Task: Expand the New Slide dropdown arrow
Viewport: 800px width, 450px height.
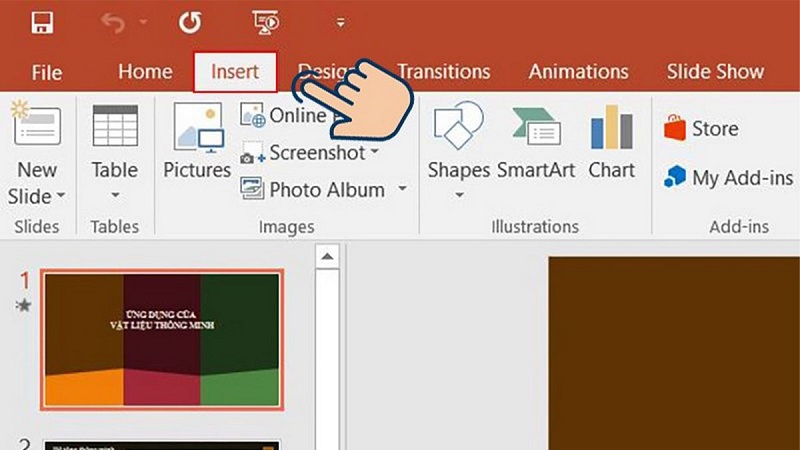Action: pyautogui.click(x=61, y=195)
